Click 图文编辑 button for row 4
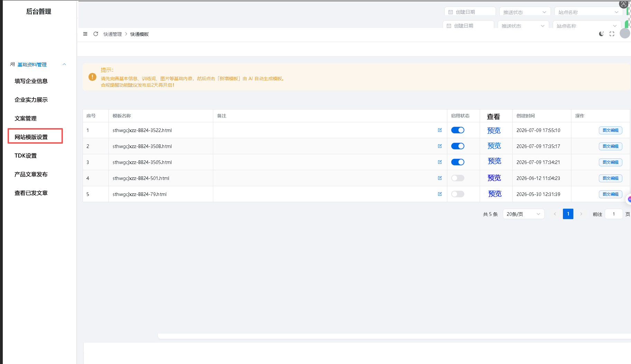Image resolution: width=631 pixels, height=364 pixels. pyautogui.click(x=611, y=178)
